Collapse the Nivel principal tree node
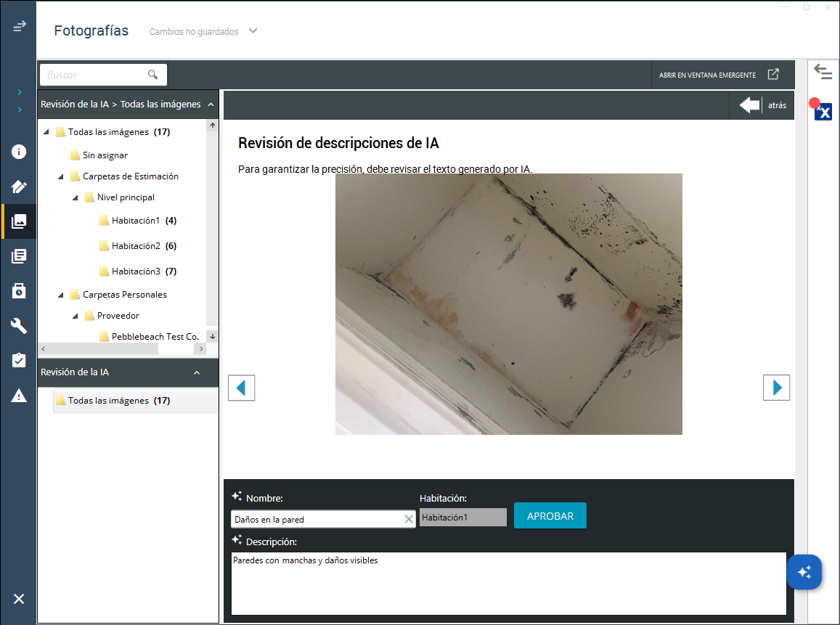 point(75,197)
